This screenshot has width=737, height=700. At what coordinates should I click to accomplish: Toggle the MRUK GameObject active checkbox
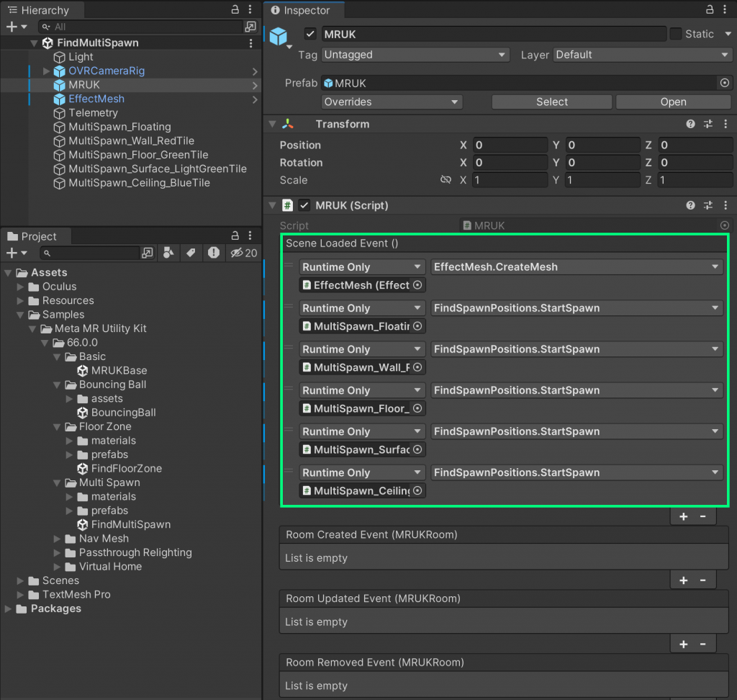(310, 34)
